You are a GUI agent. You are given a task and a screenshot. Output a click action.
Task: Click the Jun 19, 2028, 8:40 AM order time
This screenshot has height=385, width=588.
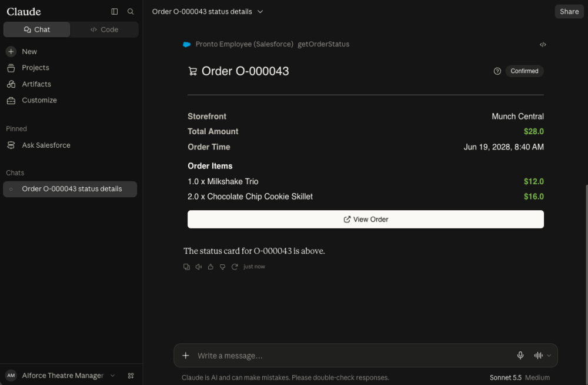coord(504,147)
